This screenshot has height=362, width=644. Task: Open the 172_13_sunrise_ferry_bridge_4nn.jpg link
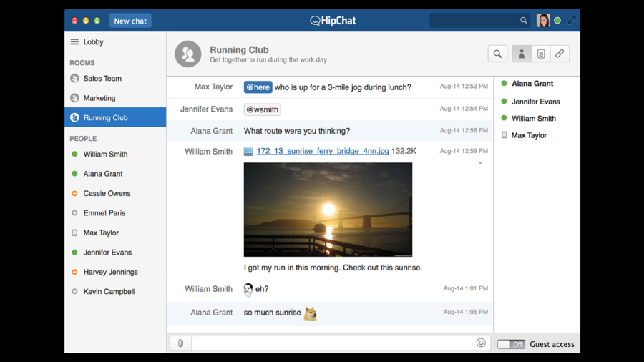click(323, 151)
